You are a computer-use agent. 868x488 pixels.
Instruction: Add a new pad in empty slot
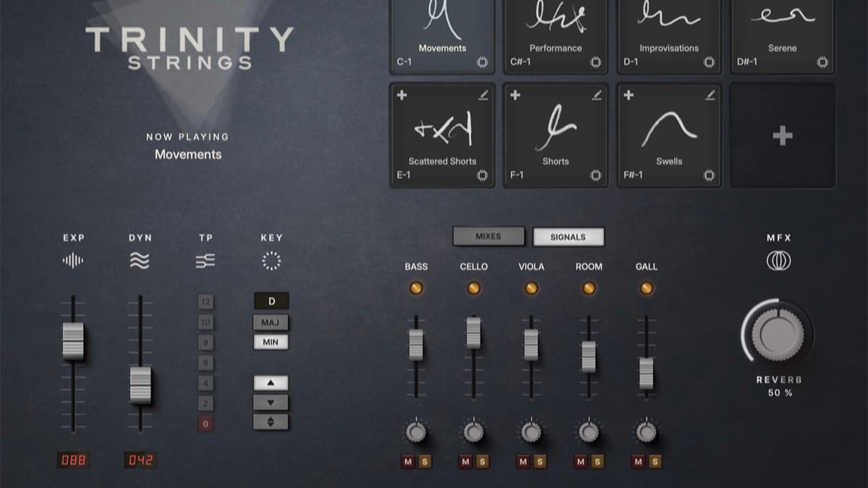(x=783, y=136)
